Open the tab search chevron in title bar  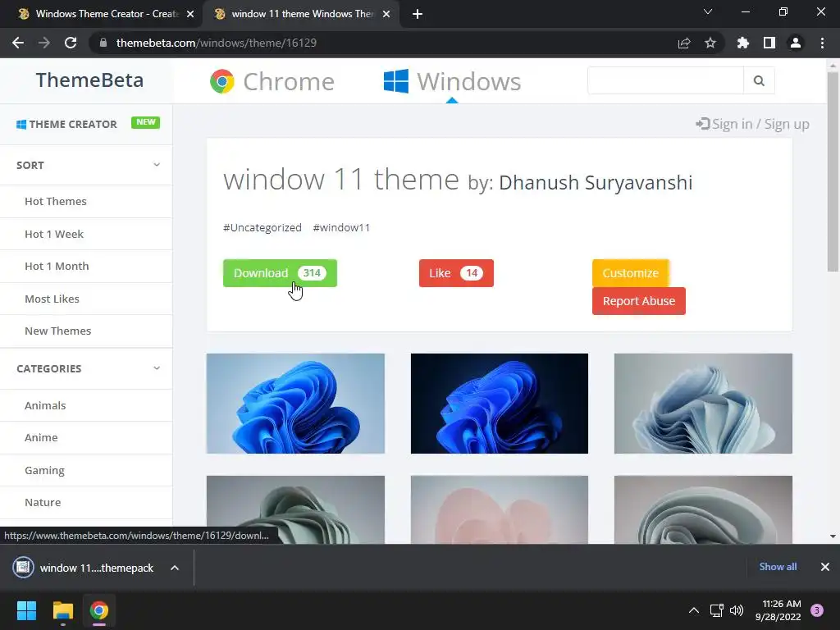pyautogui.click(x=708, y=11)
